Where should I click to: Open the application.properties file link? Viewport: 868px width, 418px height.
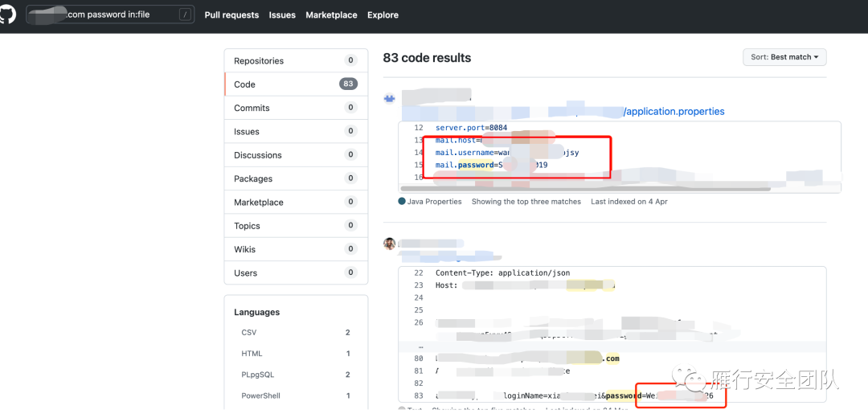coord(674,111)
